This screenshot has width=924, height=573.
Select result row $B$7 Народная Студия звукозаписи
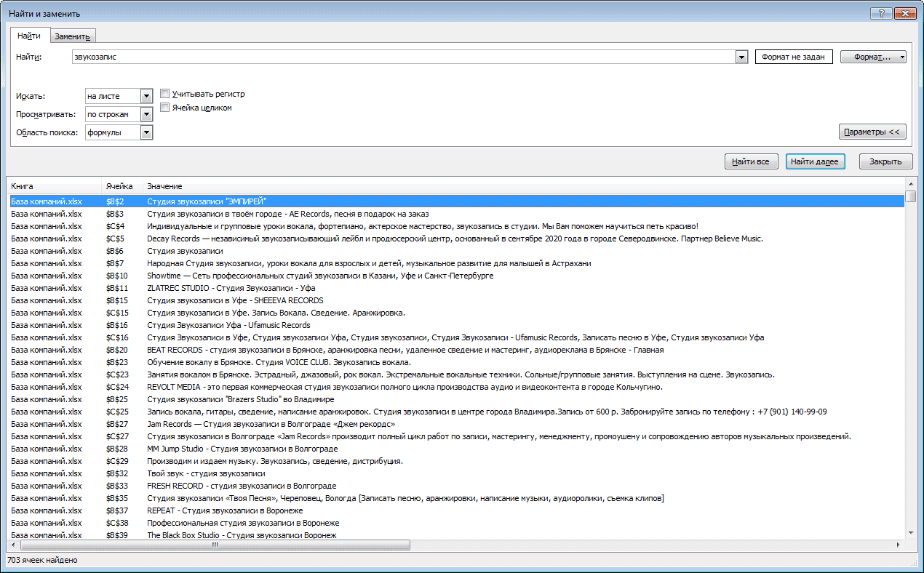[x=456, y=263]
